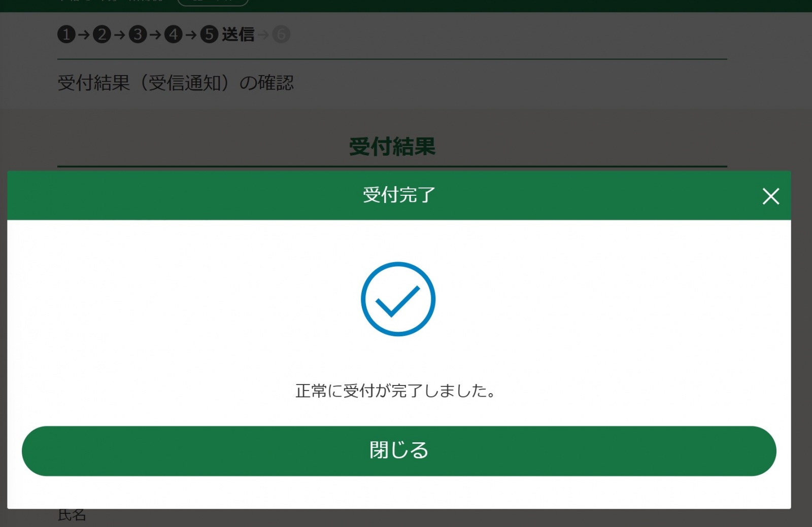This screenshot has height=527, width=812.
Task: Click the 正常に受付が完了しました。 message text
Action: pos(395,391)
